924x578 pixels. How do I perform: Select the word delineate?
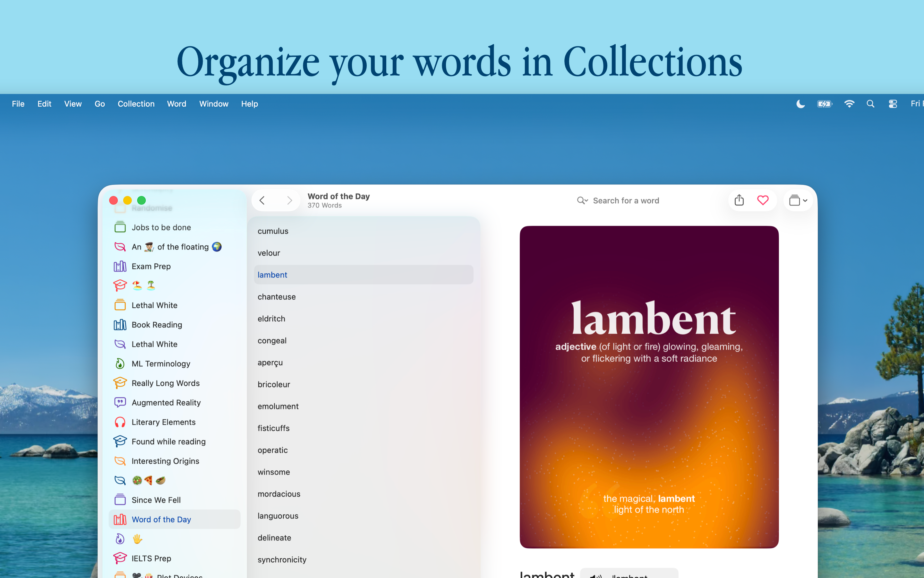click(x=363, y=538)
